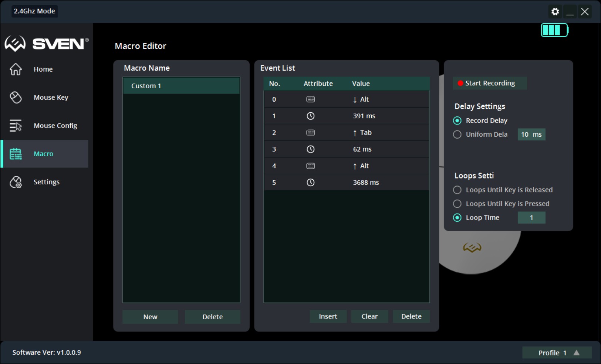Click the Macro calendar icon

pos(16,154)
